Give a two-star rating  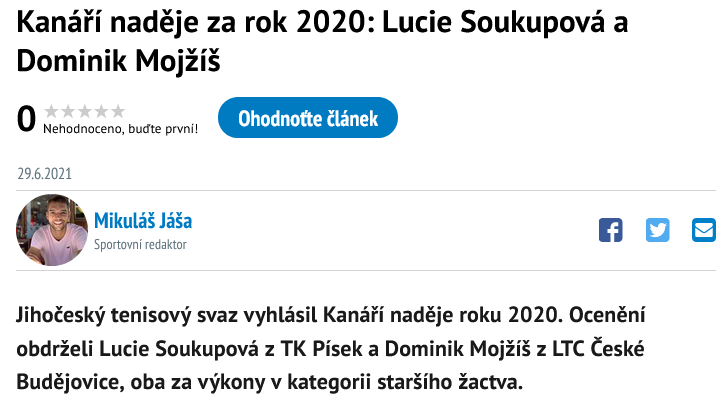pyautogui.click(x=68, y=111)
